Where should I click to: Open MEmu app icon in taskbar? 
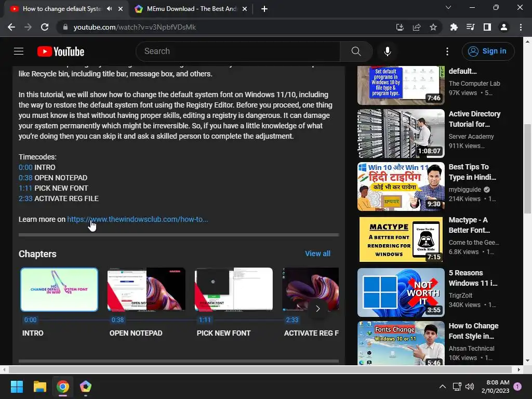coord(86,387)
